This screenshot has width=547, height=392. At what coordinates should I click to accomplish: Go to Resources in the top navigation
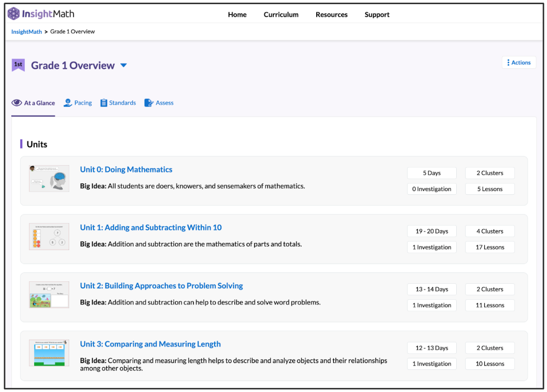pos(331,14)
